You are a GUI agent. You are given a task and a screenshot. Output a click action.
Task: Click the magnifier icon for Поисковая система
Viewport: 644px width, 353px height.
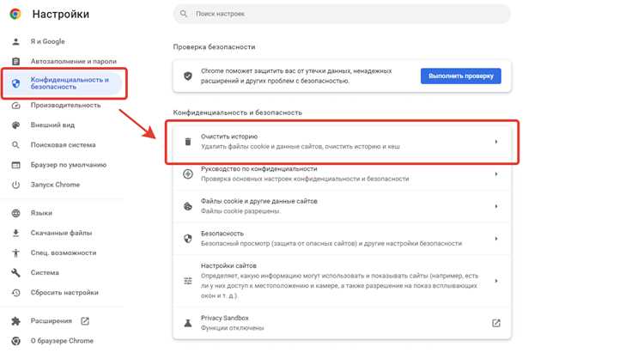click(x=15, y=144)
